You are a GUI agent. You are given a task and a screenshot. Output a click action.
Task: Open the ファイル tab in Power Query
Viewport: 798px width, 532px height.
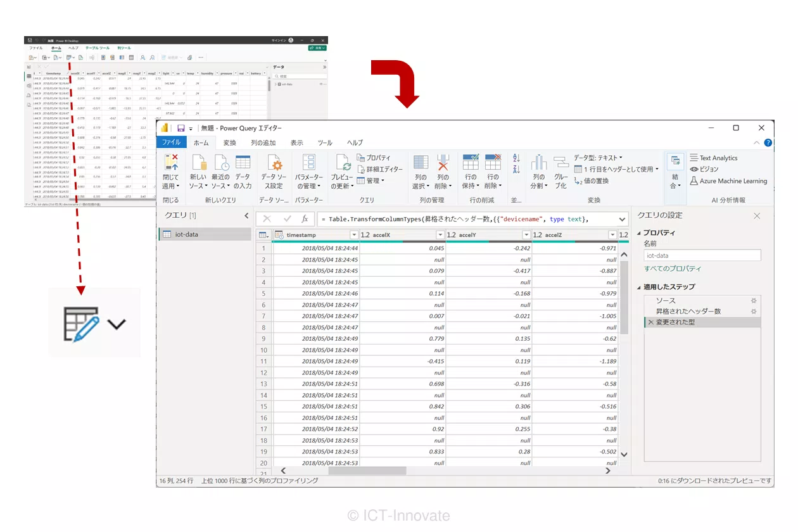(x=171, y=143)
